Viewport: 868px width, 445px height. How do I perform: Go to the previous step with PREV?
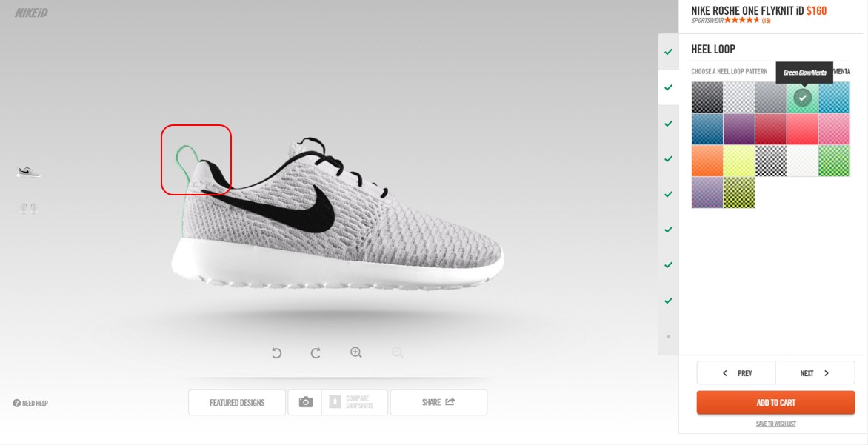pos(736,373)
